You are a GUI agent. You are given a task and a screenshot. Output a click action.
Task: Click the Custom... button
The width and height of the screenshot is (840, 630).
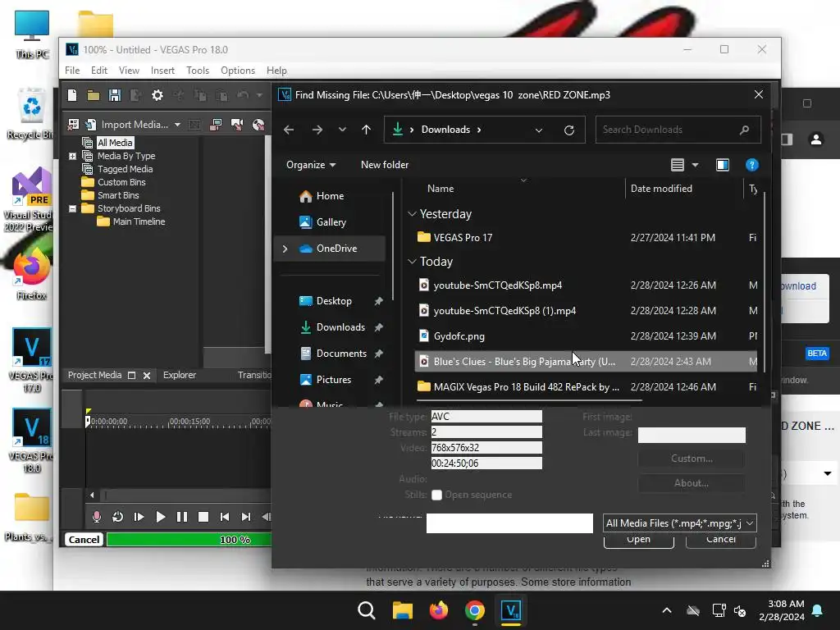tap(692, 459)
